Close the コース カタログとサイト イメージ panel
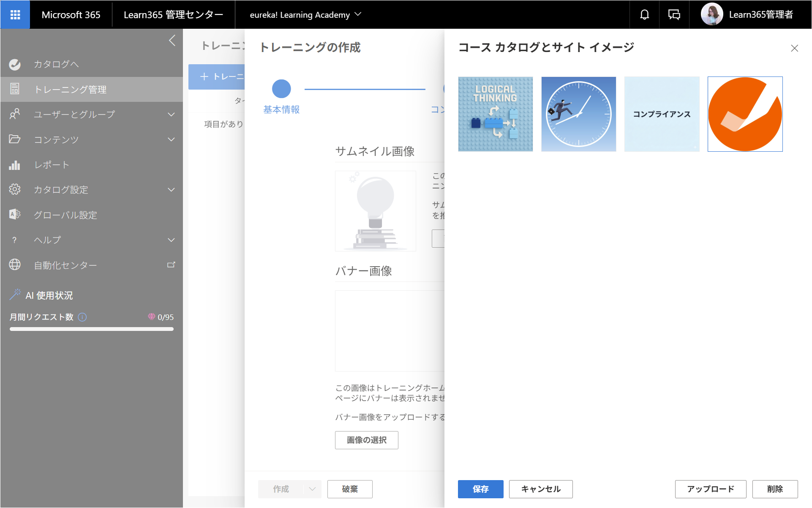This screenshot has height=508, width=812. coord(794,48)
